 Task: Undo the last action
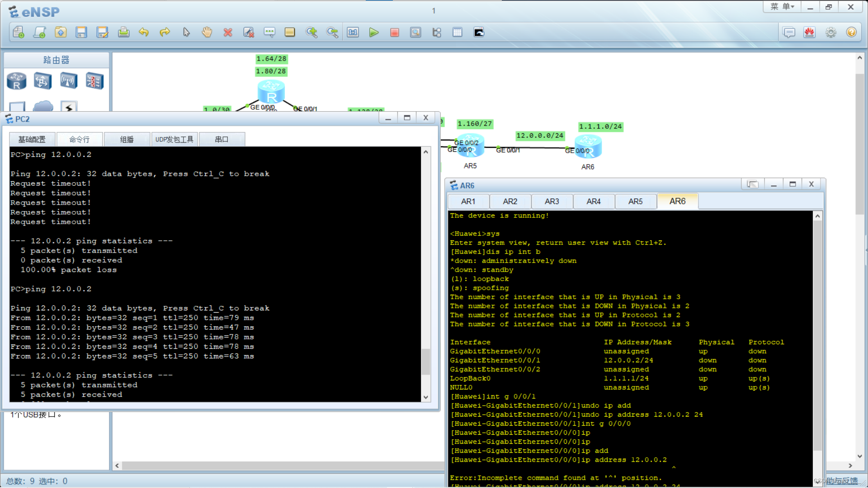[x=144, y=32]
